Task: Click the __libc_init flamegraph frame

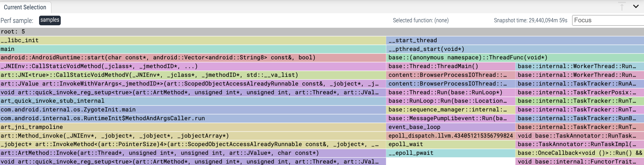Action: (192, 40)
